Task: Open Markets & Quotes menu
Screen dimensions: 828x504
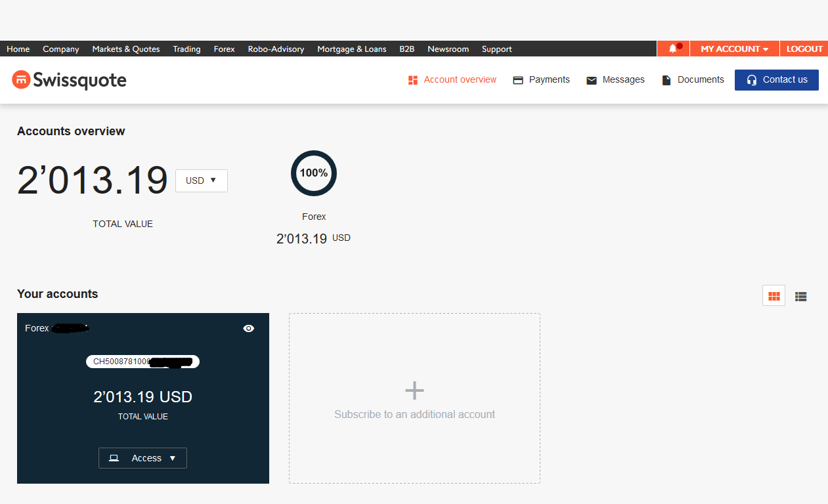Action: (x=126, y=49)
